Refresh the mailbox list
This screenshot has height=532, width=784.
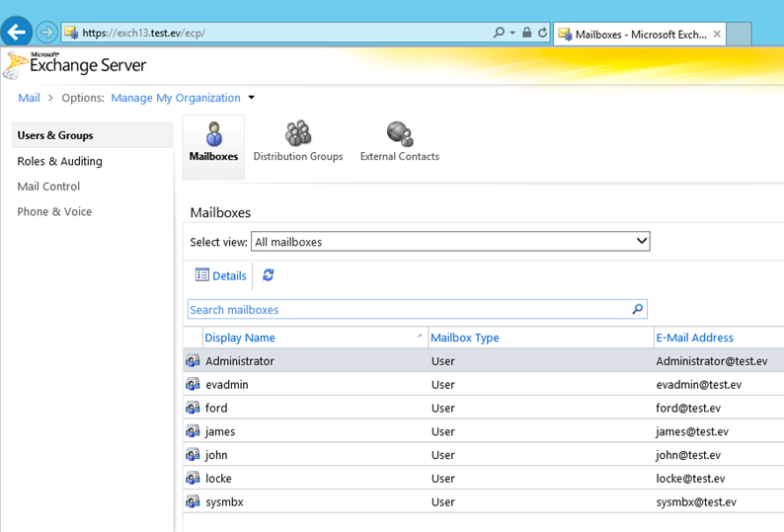click(x=268, y=275)
